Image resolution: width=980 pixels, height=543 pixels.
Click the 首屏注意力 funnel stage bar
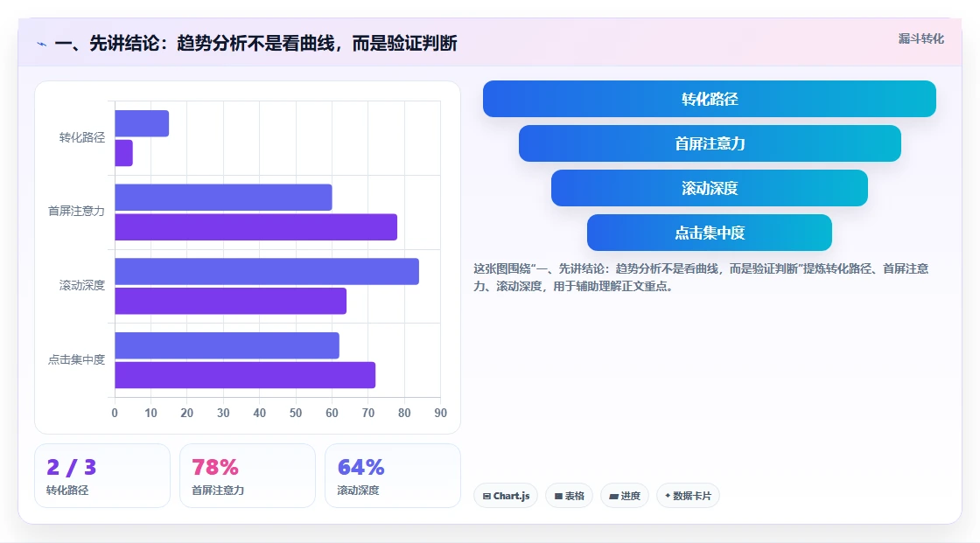(x=710, y=143)
